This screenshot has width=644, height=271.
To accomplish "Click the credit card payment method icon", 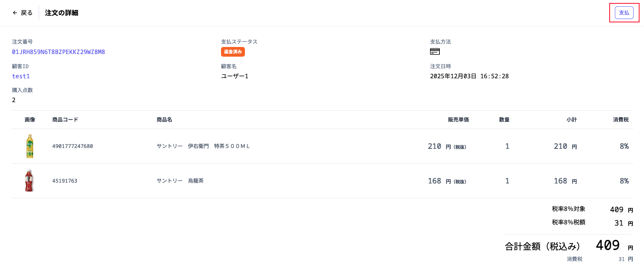I will pyautogui.click(x=435, y=51).
